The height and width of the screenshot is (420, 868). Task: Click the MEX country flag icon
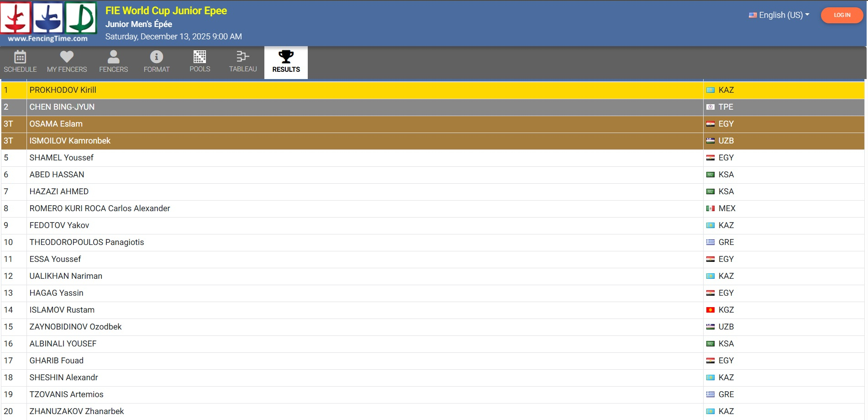710,208
